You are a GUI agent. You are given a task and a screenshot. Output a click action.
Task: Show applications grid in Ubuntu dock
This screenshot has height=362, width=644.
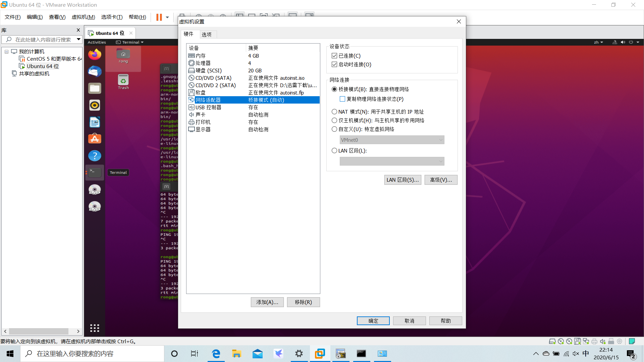point(95,328)
